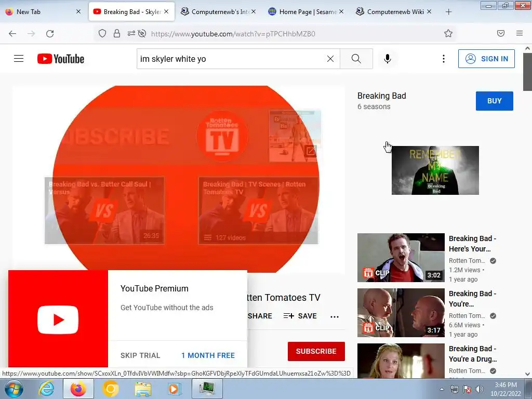The image size is (532, 399).
Task: Open tracking protection shield icon
Action: (x=102, y=33)
